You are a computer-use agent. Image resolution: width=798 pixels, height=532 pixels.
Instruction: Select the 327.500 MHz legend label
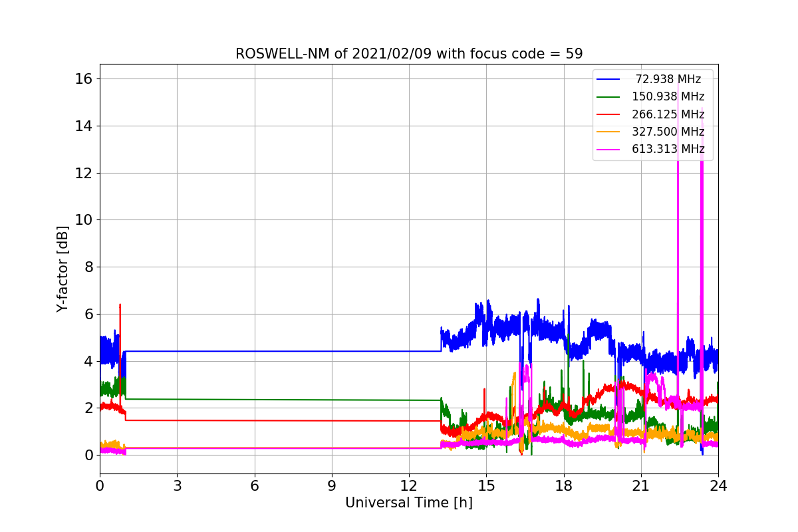668,132
